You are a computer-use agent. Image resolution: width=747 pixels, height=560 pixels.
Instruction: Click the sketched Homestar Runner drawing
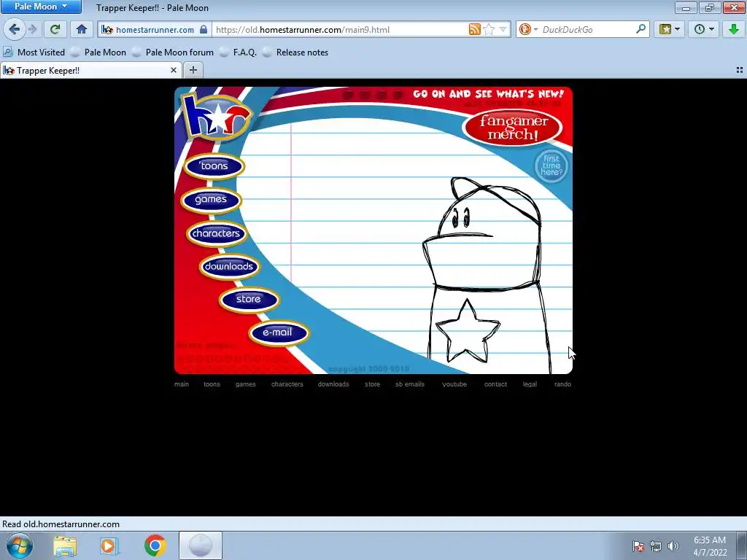click(x=487, y=274)
